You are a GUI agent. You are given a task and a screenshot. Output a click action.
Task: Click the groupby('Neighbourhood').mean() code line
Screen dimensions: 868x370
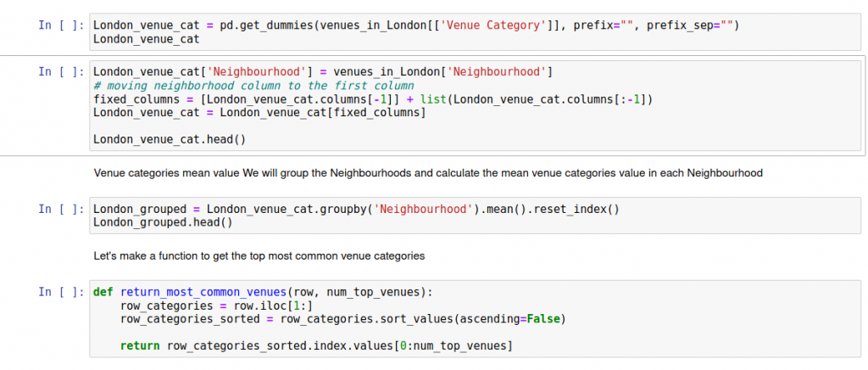click(355, 209)
